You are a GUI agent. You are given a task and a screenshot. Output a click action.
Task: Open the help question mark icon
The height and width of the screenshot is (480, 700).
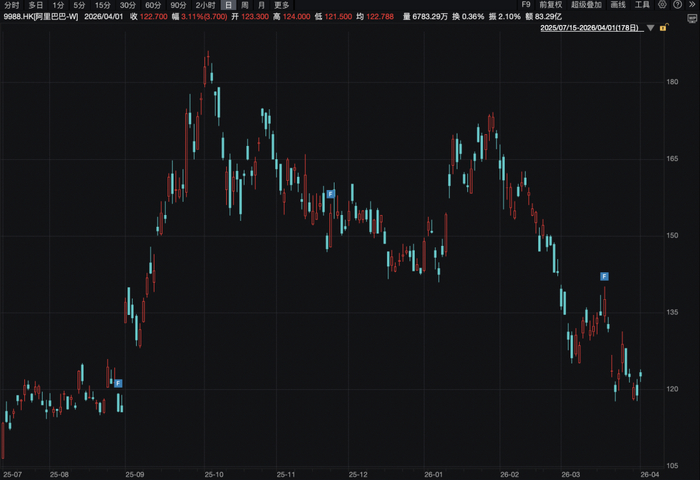(x=678, y=5)
